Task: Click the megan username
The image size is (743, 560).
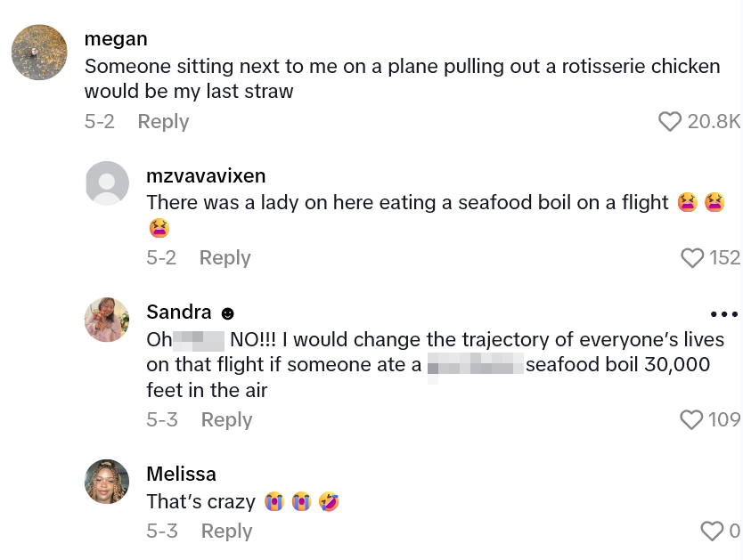Action: (x=116, y=39)
